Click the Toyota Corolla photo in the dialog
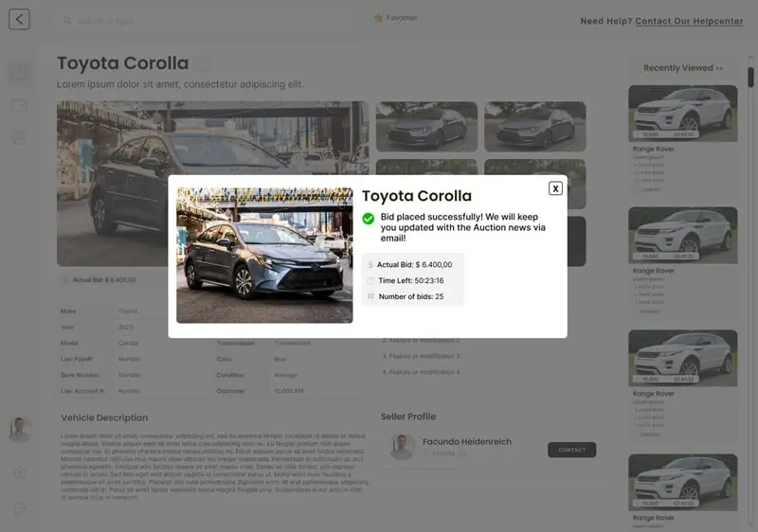 pos(264,256)
